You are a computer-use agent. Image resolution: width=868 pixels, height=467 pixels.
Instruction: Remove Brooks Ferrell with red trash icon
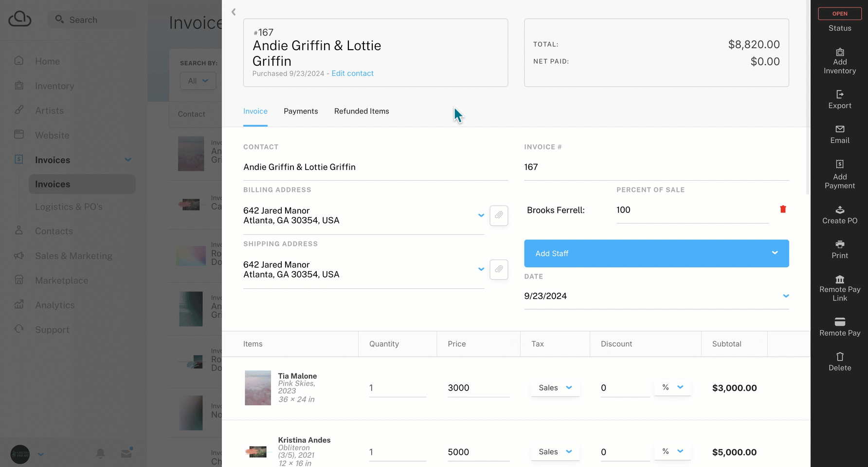(783, 209)
